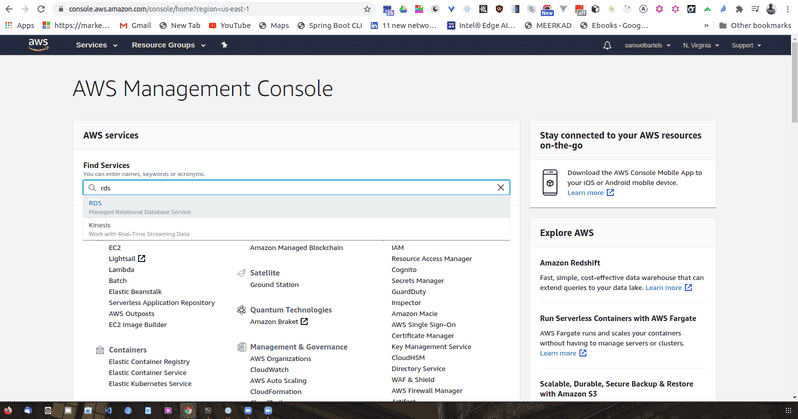Viewport: 798px width, 419px height.
Task: Open the Support dropdown menu
Action: click(746, 45)
